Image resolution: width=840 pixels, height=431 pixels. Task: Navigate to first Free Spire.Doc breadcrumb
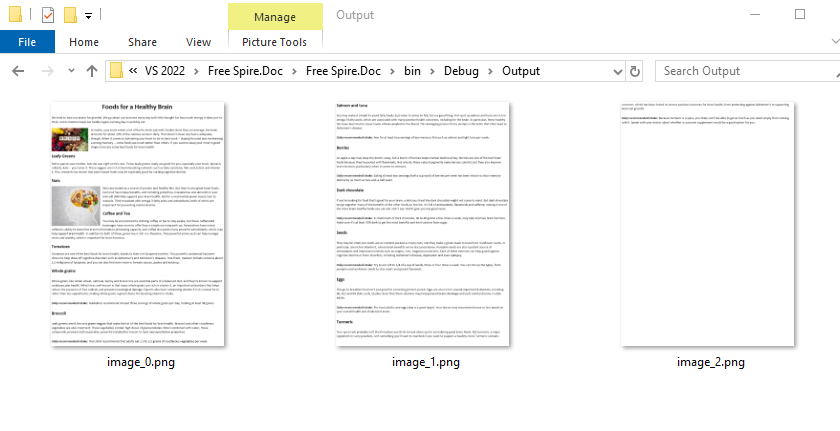coord(245,71)
